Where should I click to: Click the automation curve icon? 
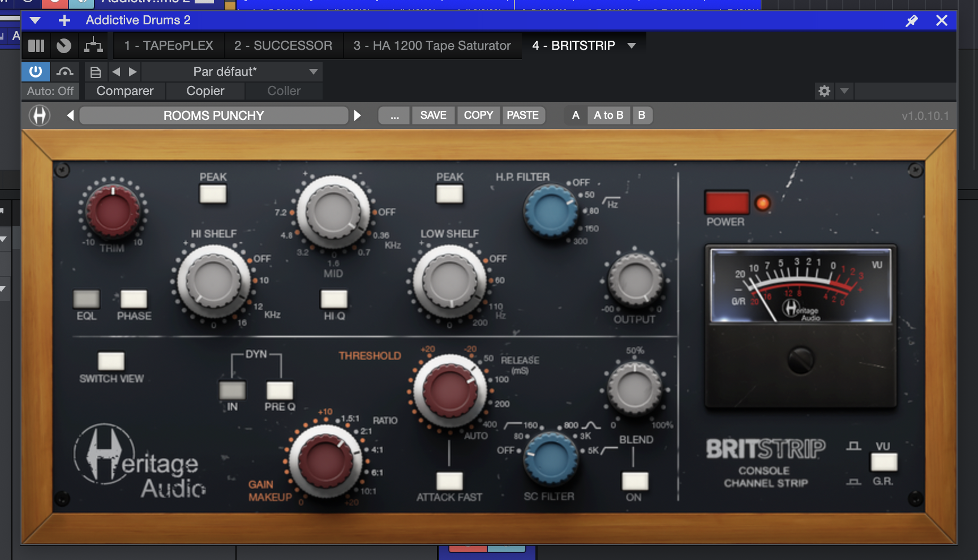coord(65,72)
